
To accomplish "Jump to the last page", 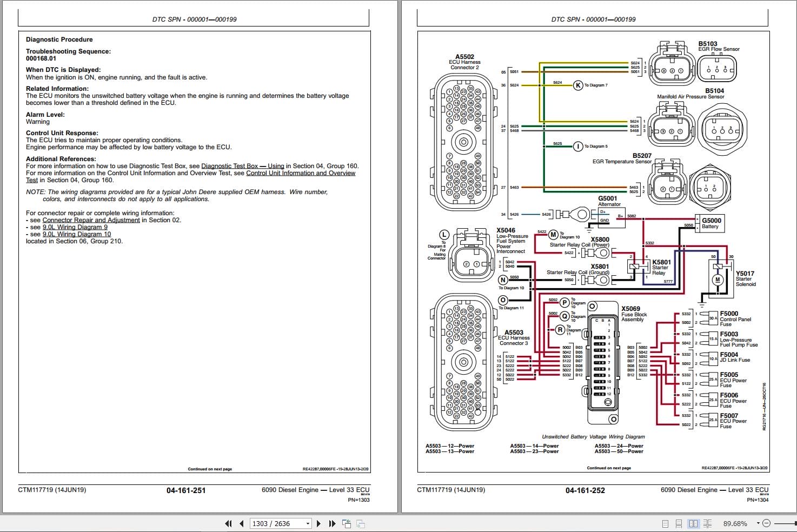I will [x=331, y=523].
